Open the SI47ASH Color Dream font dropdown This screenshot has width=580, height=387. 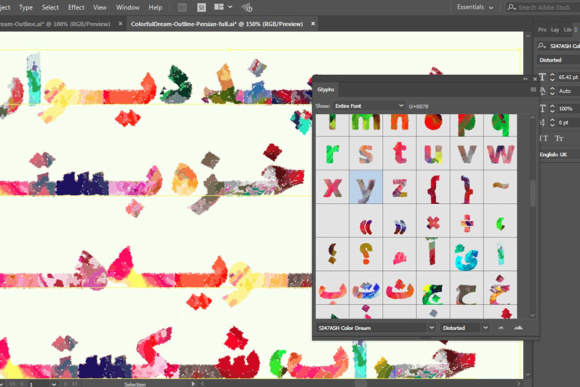376,328
